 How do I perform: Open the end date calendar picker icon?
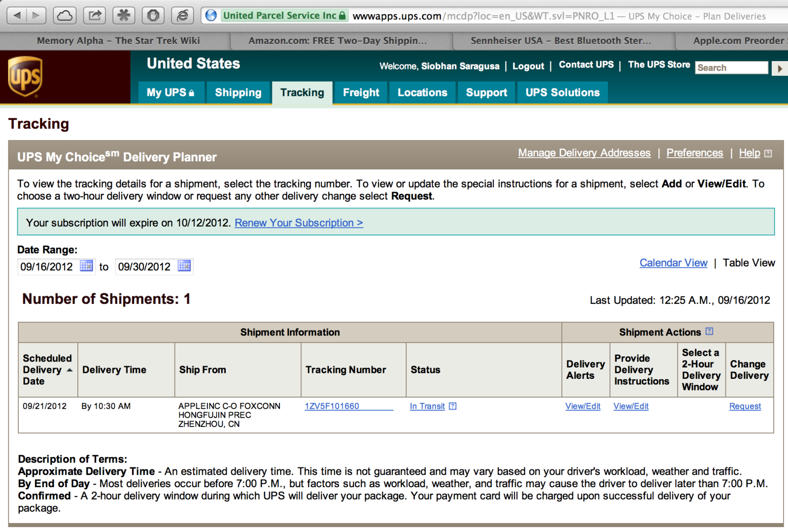184,266
